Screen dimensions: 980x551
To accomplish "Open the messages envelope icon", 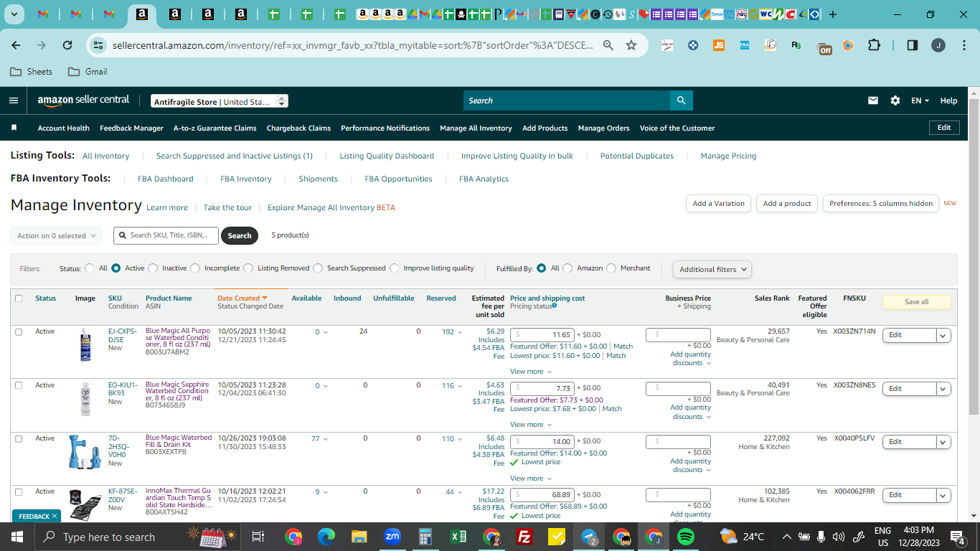I will click(x=873, y=100).
